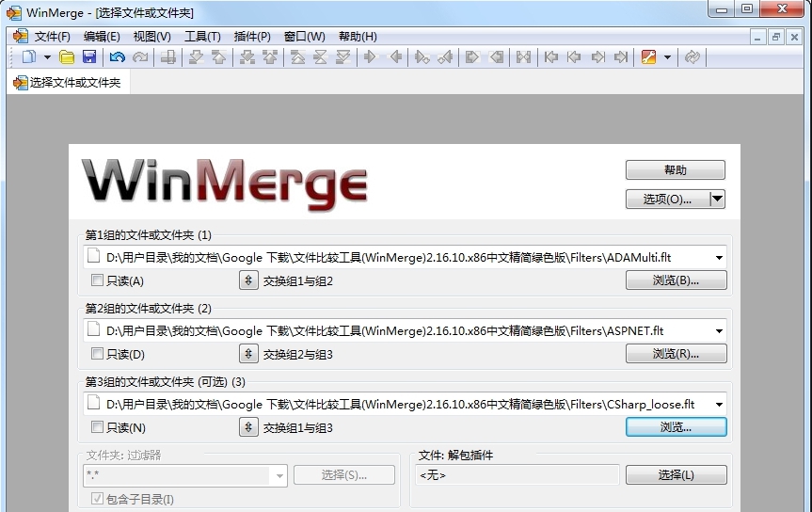Expand the group 2 path dropdown (ASPNET.flt)
The image size is (812, 512).
(x=719, y=331)
